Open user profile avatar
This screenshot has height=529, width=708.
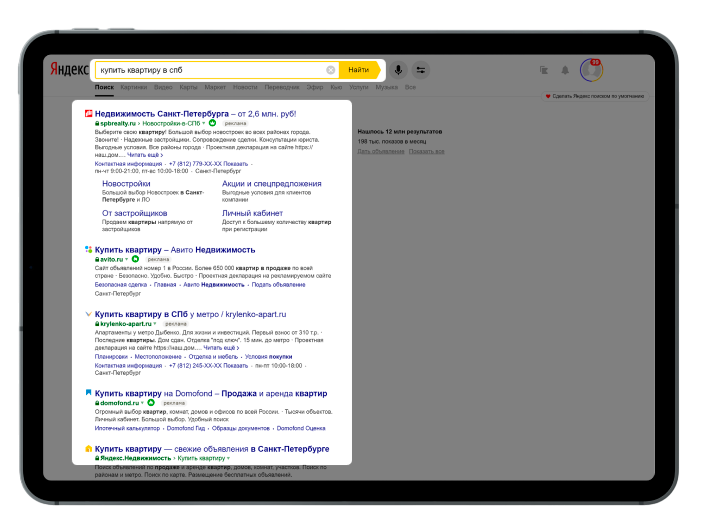[x=591, y=70]
